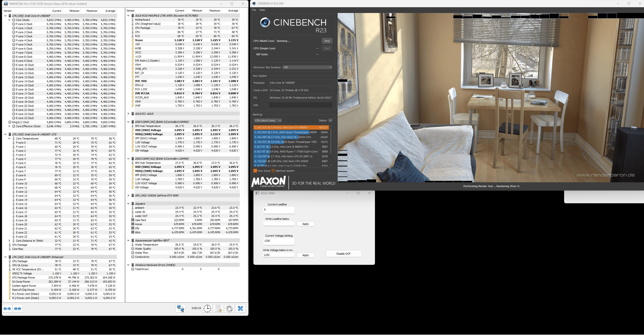
Task: Click the chip icon next to GPU RTX 4090
Action: coord(133,196)
